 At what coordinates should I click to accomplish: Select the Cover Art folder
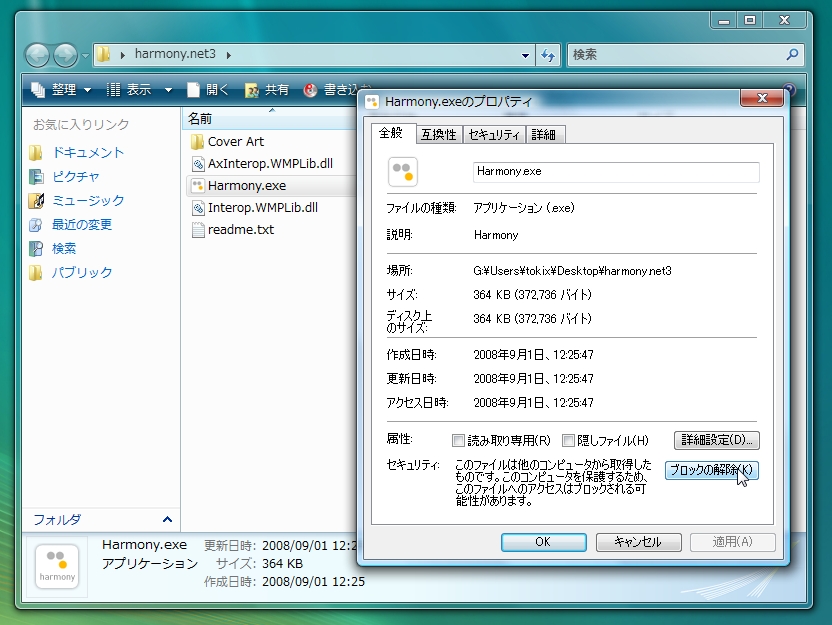(236, 142)
